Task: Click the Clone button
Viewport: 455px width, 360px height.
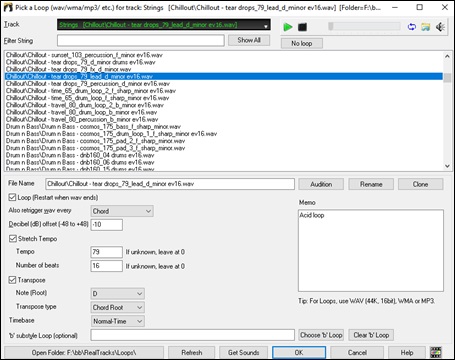Action: coord(421,184)
